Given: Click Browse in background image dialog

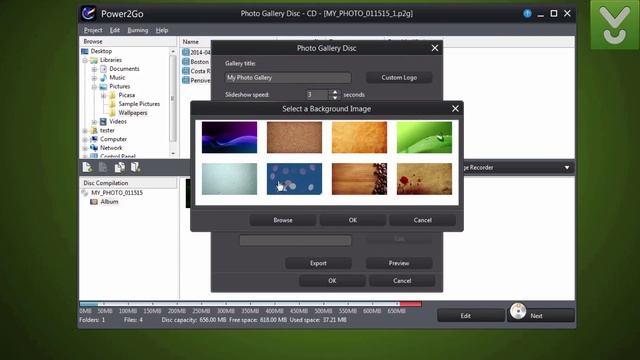Looking at the screenshot, I should (282, 220).
